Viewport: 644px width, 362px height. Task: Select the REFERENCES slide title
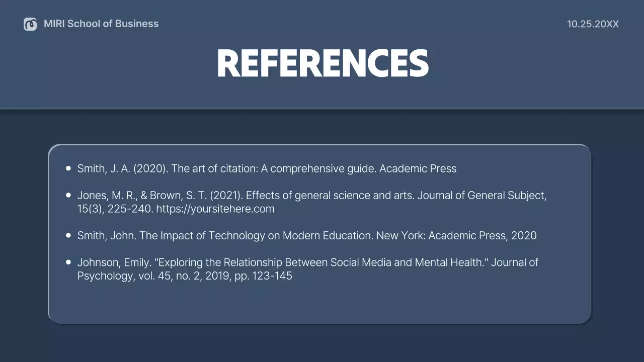(x=323, y=64)
